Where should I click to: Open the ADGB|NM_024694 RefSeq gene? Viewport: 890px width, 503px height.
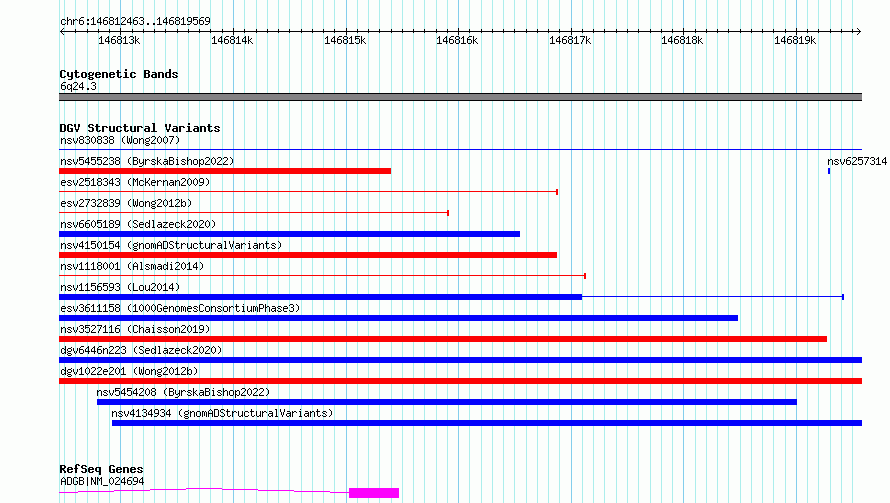(x=102, y=481)
